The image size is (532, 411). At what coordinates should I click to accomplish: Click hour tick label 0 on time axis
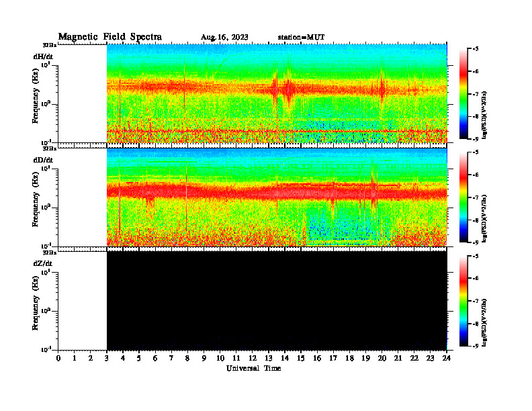[58, 359]
